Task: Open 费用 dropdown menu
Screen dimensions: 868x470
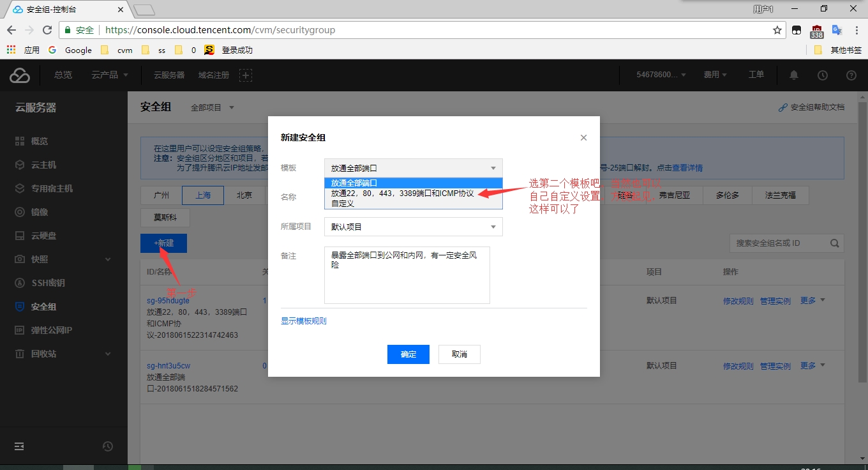Action: pos(715,75)
